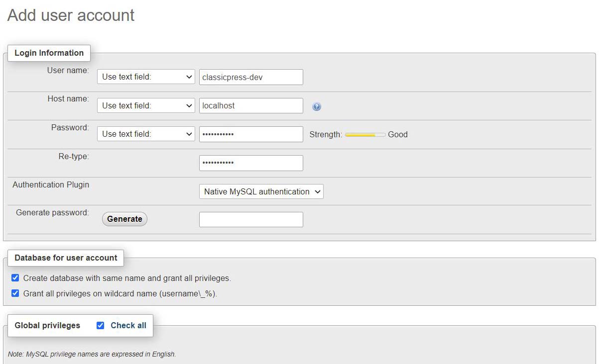Toggle Grant all privileges on wildcard name checkbox
Screen dimensions: 599x364
(x=15, y=293)
